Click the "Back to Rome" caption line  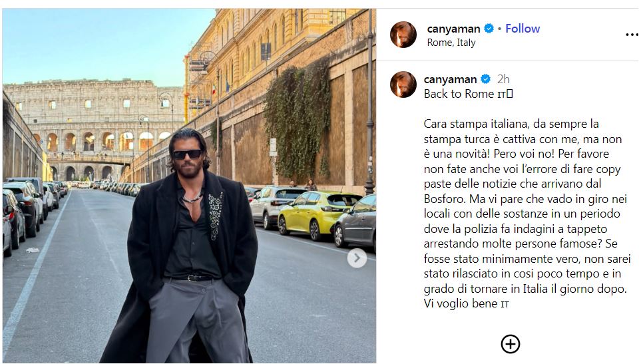tap(468, 94)
